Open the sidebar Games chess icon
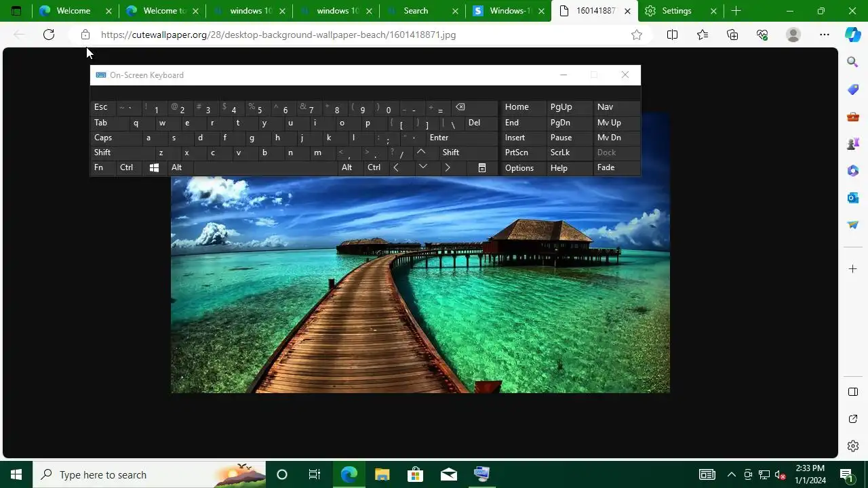 coord(853,144)
